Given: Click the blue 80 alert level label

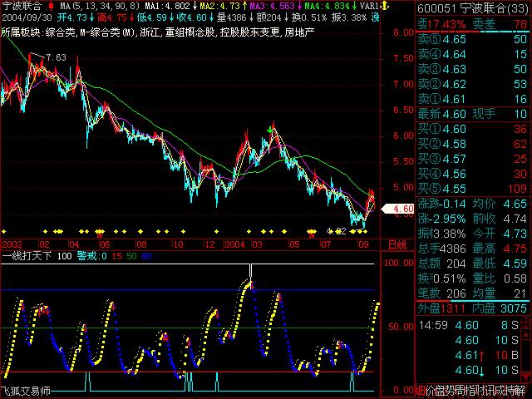Looking at the screenshot, I should coord(146,256).
